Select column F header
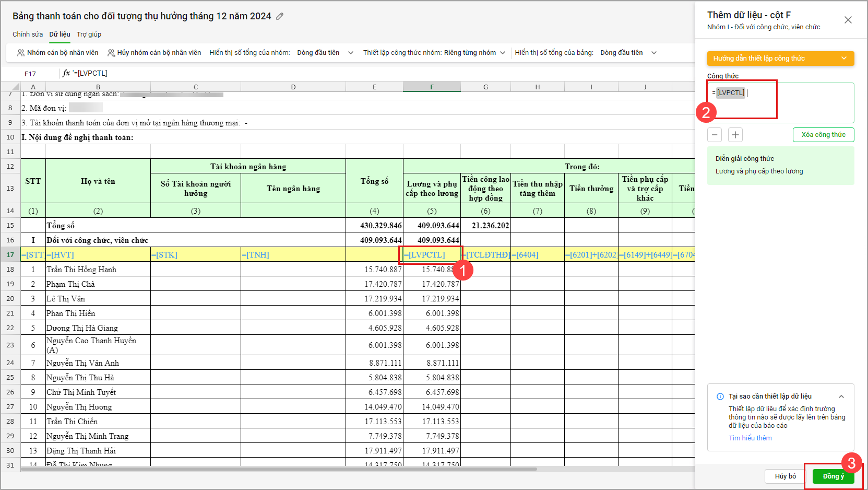Viewport: 868px width, 490px height. point(432,87)
